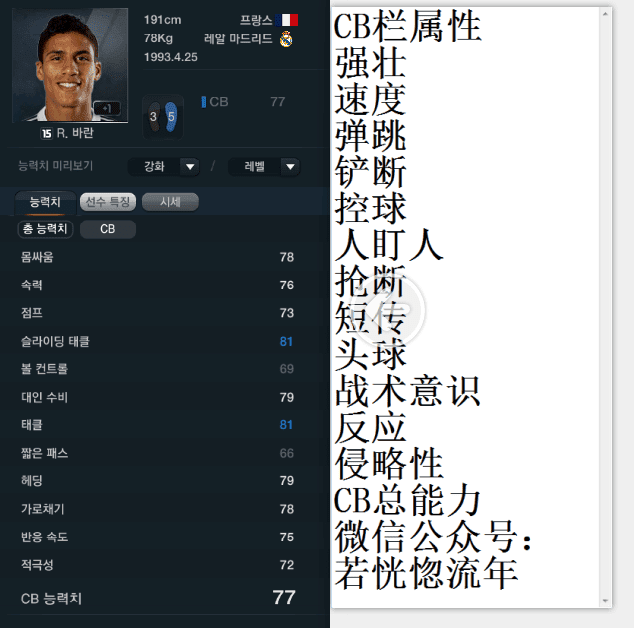Switch to the 능력치 tab
This screenshot has height=628, width=634.
pyautogui.click(x=45, y=202)
